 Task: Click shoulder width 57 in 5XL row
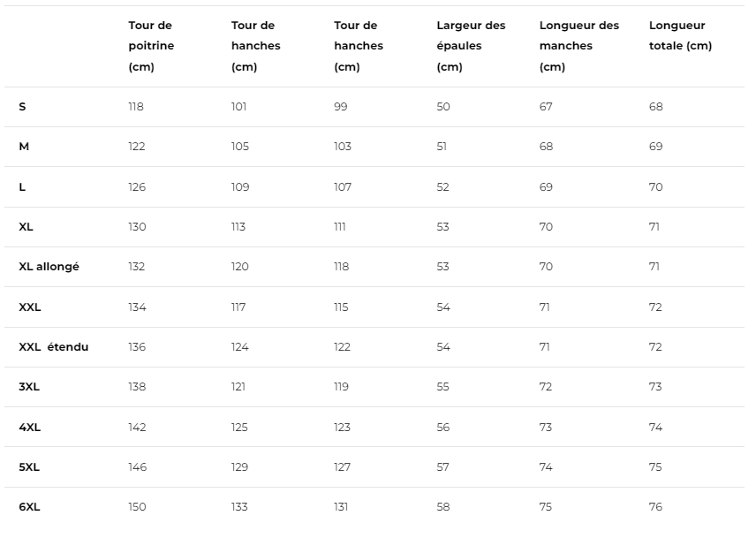(x=443, y=467)
